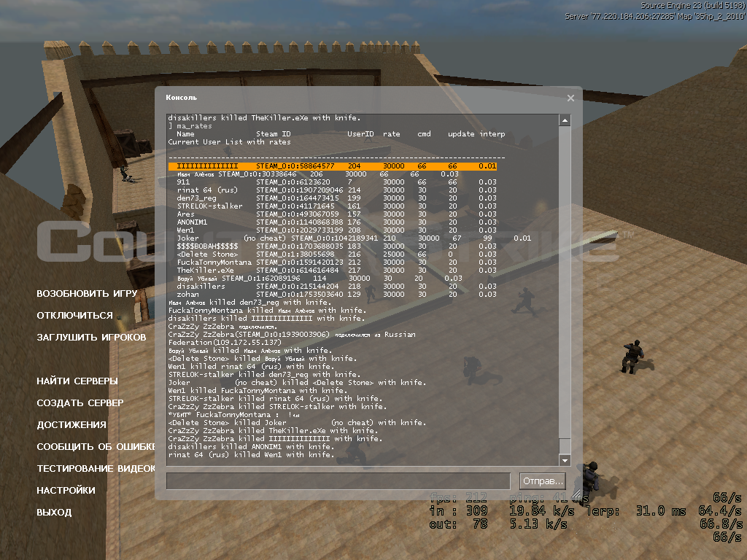
Task: Click the zohan player row in the rates list
Action: (x=337, y=295)
